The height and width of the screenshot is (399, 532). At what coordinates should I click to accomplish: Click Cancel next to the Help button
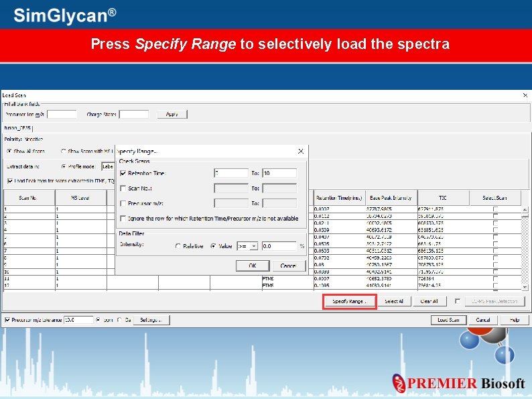click(482, 320)
